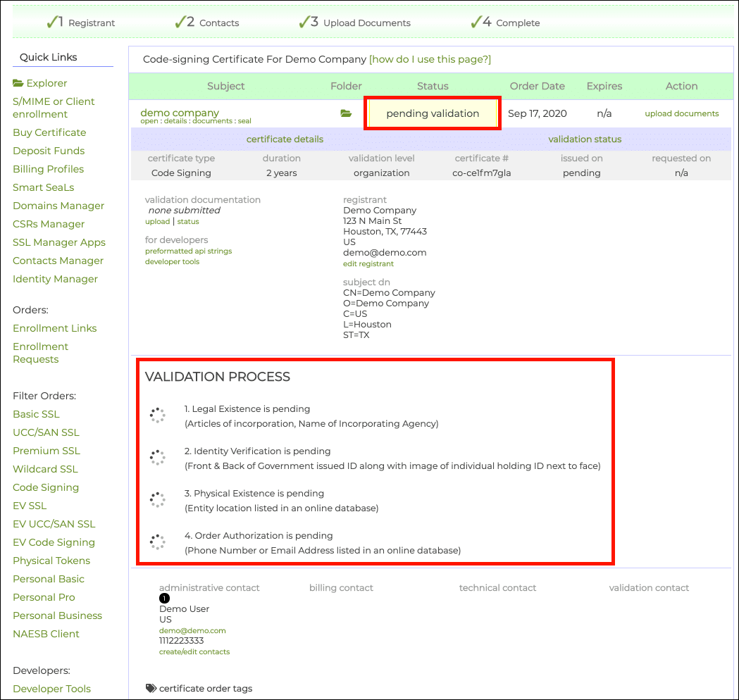Open preformatted api strings link
Screen dimensions: 739x700
point(188,251)
